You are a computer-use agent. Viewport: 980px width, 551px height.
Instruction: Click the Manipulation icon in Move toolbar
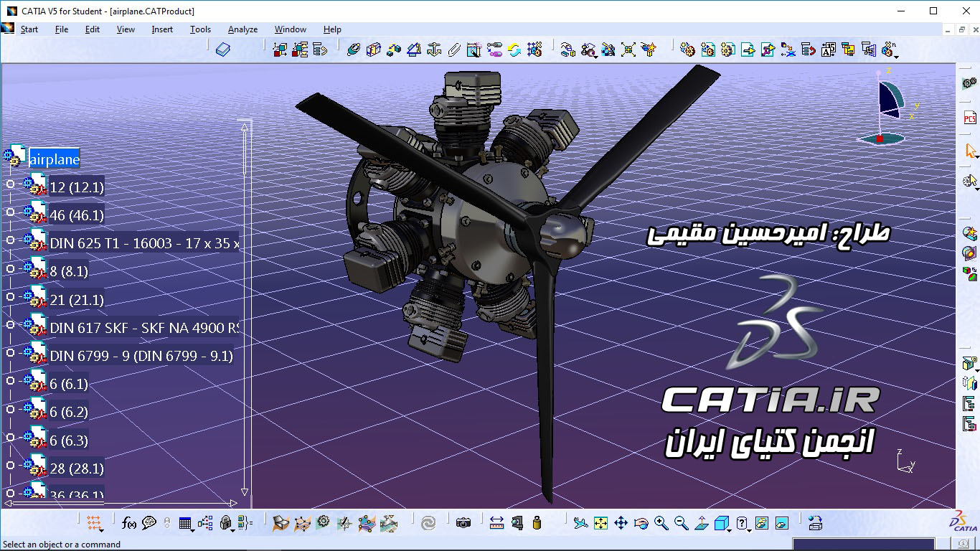point(567,50)
